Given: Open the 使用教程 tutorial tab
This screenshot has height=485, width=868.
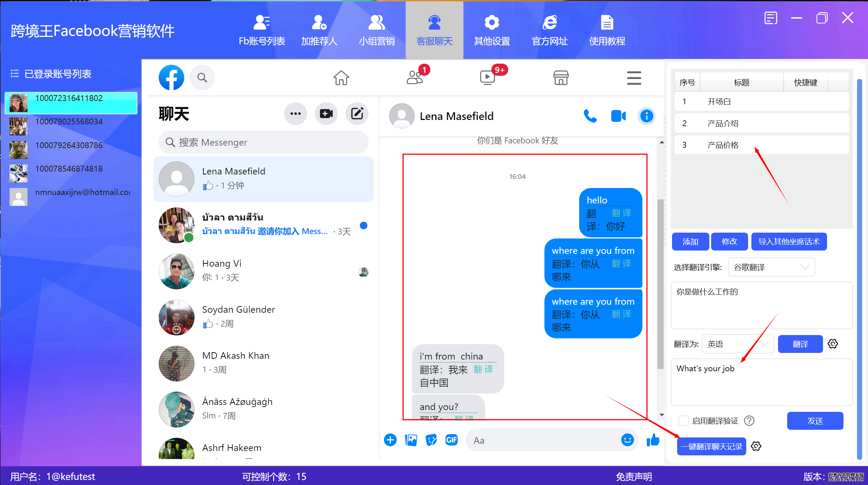Looking at the screenshot, I should tap(607, 30).
